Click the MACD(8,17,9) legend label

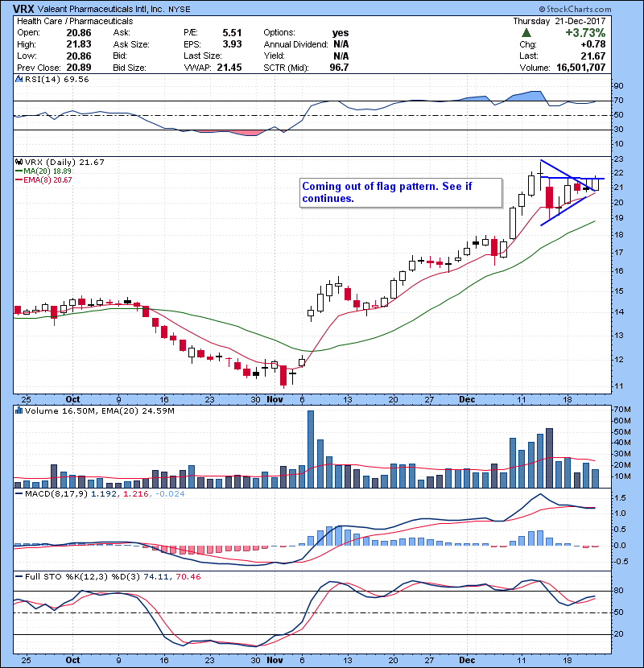(x=56, y=494)
